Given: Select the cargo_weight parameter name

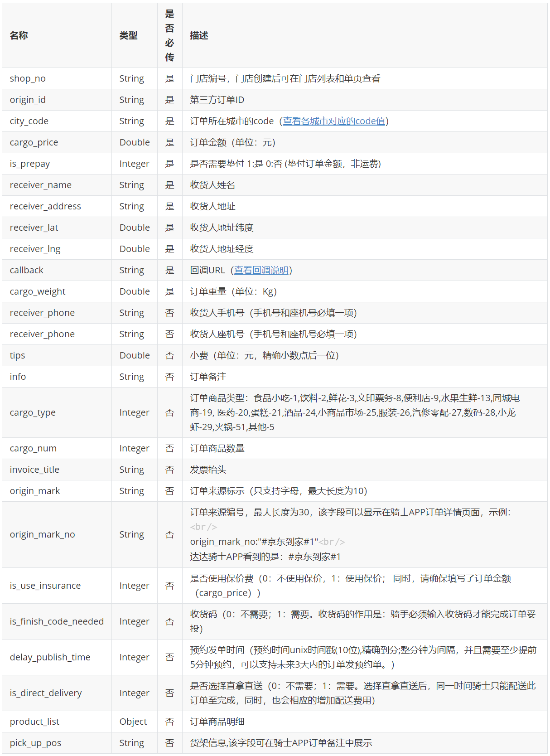Looking at the screenshot, I should coord(38,291).
